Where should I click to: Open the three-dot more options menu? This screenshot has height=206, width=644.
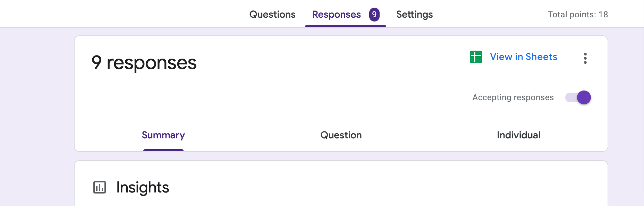point(585,58)
